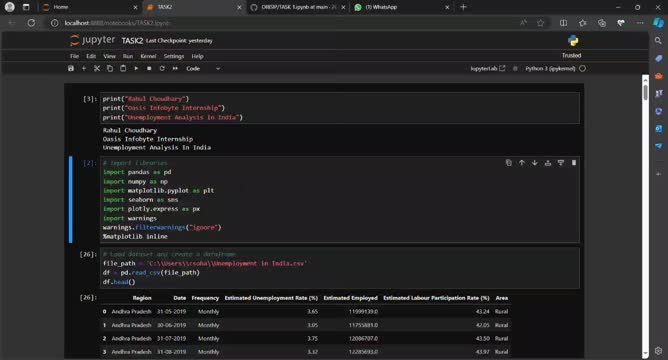Viewport: 668px width, 360px height.
Task: Insert a cell below with plus icon
Action: (84, 68)
